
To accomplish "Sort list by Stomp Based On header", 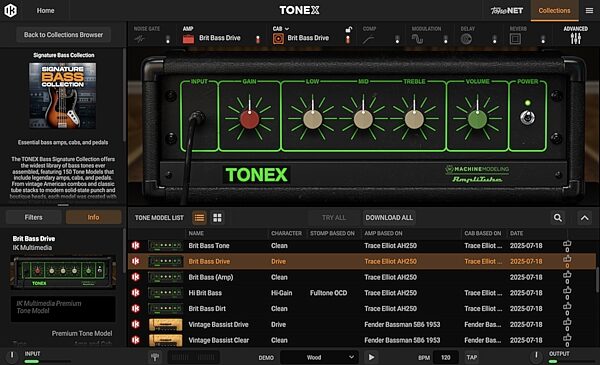I will point(332,233).
